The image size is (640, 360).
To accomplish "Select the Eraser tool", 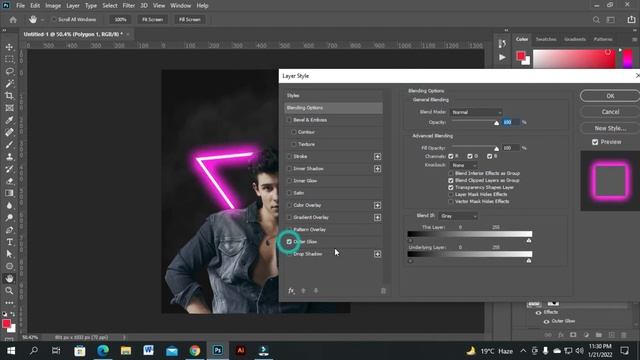I will pyautogui.click(x=9, y=181).
